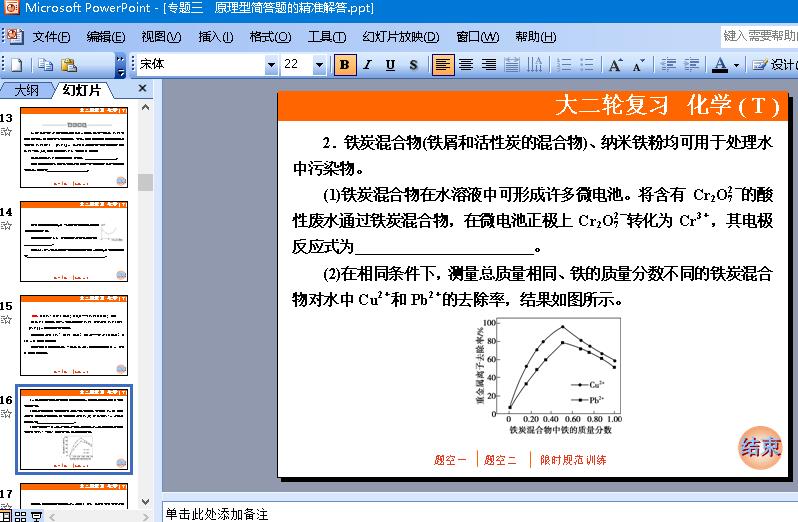Decrease indent level
The width and height of the screenshot is (798, 522).
coord(668,65)
